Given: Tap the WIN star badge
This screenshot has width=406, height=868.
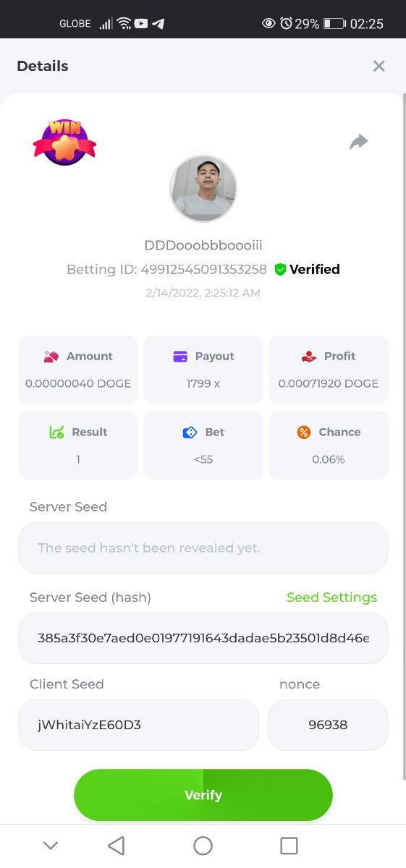Looking at the screenshot, I should point(65,142).
